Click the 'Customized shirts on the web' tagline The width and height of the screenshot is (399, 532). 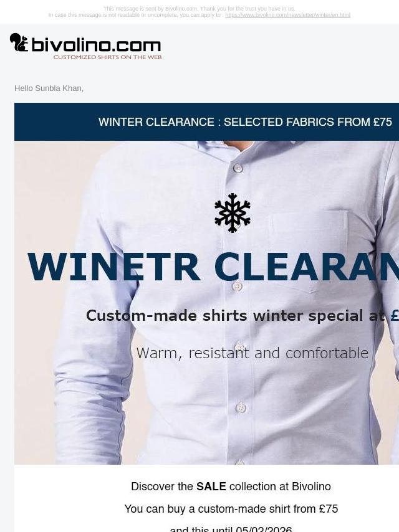click(x=107, y=57)
